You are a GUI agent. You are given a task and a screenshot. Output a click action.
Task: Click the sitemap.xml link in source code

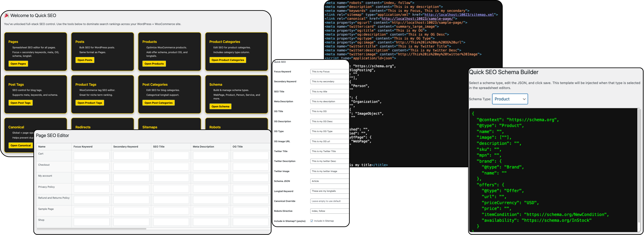tap(459, 15)
